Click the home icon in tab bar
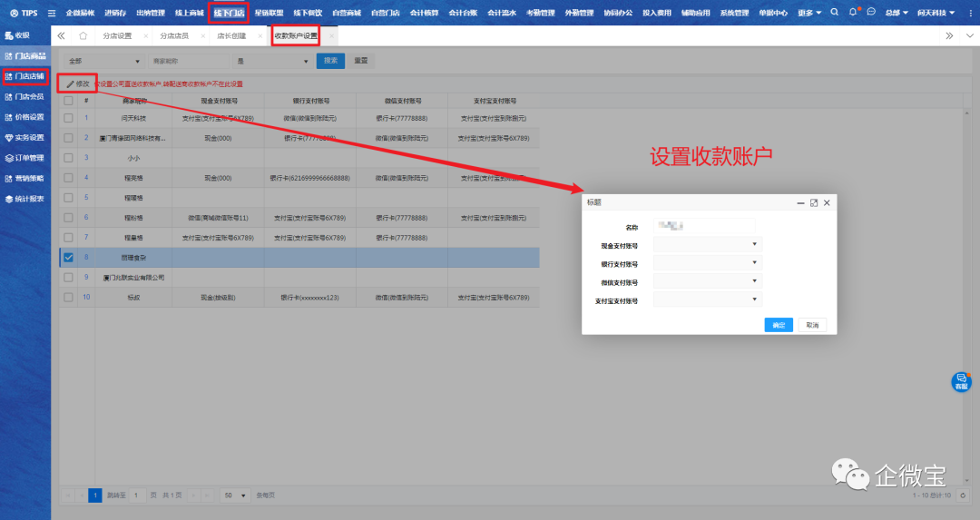The height and width of the screenshot is (520, 980). click(83, 36)
